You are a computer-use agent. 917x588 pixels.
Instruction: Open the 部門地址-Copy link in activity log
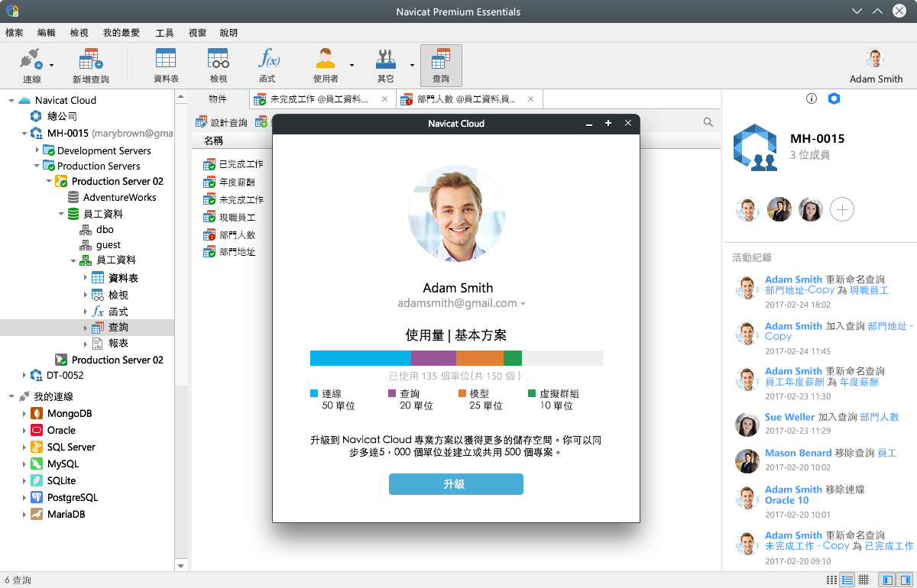point(800,290)
